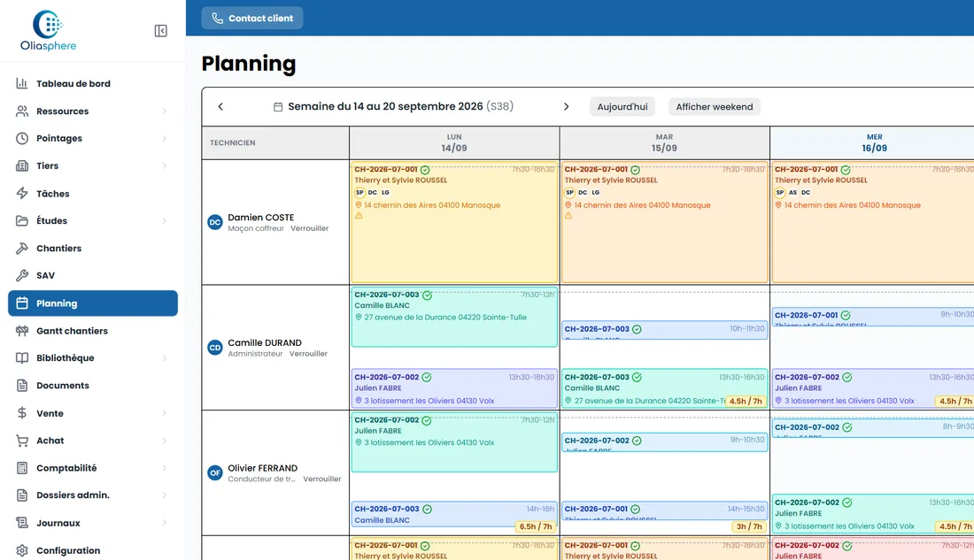Expand the Dossiers admin. submenu chevron
The height and width of the screenshot is (560, 974).
(165, 495)
